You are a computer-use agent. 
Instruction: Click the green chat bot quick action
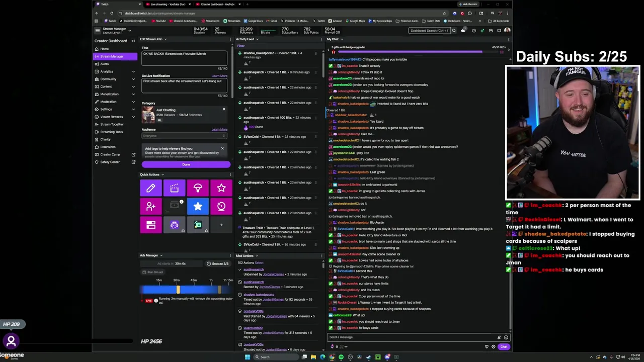click(198, 225)
